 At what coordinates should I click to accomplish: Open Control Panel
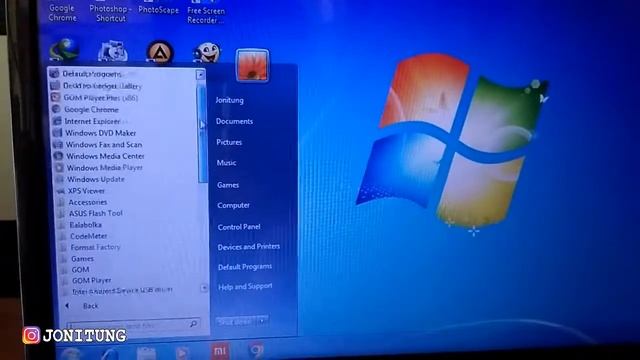click(239, 227)
